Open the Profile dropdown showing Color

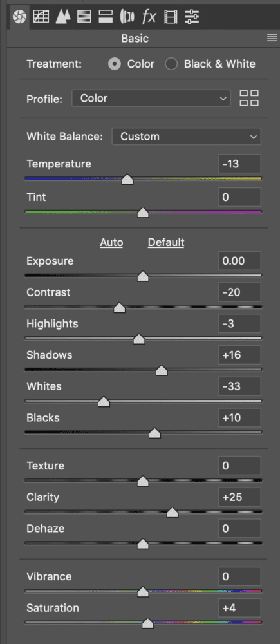[151, 99]
